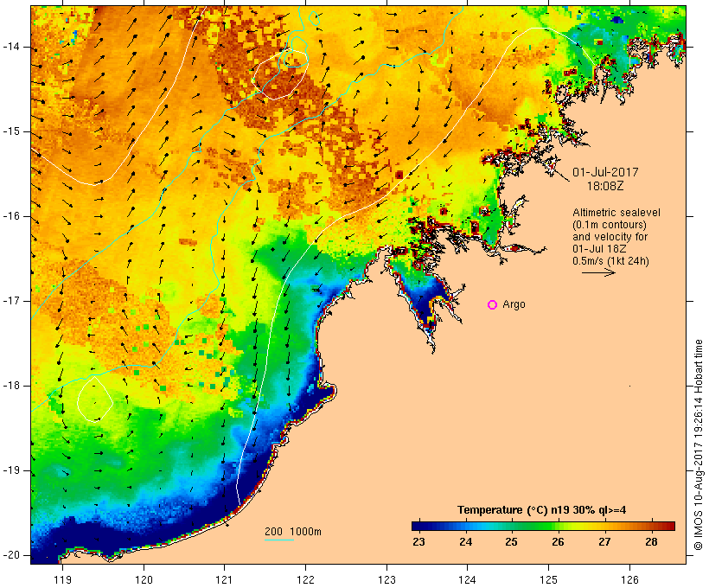The height and width of the screenshot is (588, 709).
Task: Click the longitude axis label '122'
Action: pyautogui.click(x=306, y=579)
